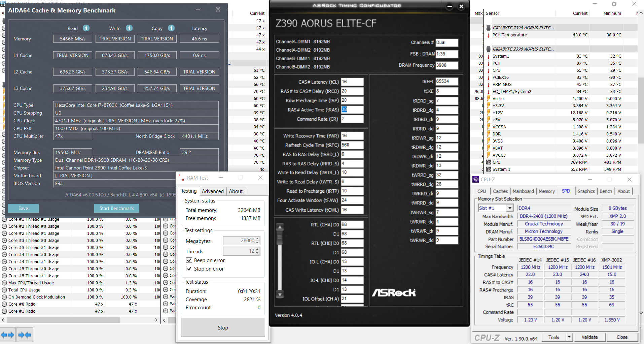Open the Slot #1 memory slot dropdown
644x344 pixels.
coord(510,208)
